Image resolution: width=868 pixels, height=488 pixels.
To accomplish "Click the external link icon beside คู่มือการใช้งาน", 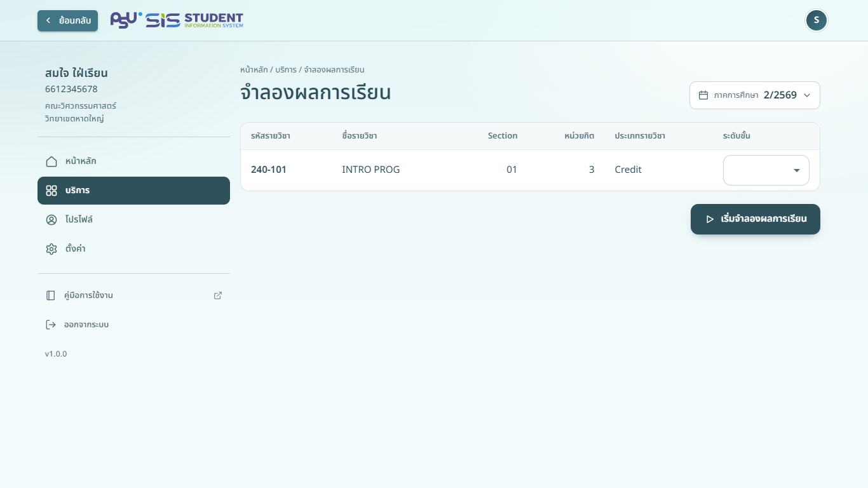I will 218,295.
